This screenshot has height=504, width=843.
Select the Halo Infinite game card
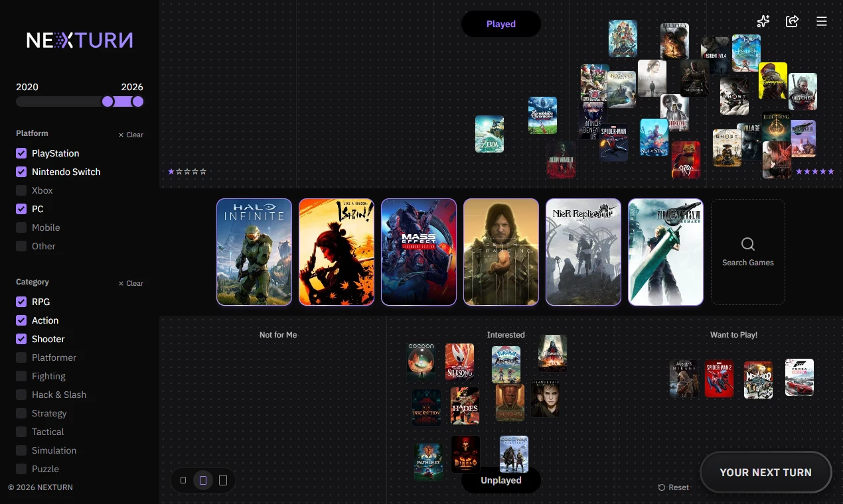coord(254,252)
